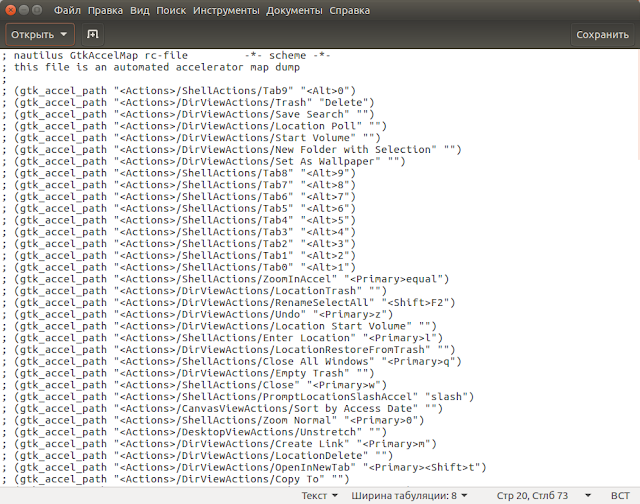640x504 pixels.
Task: Click the LocationRestoreFromTrash line
Action: pos(229,350)
